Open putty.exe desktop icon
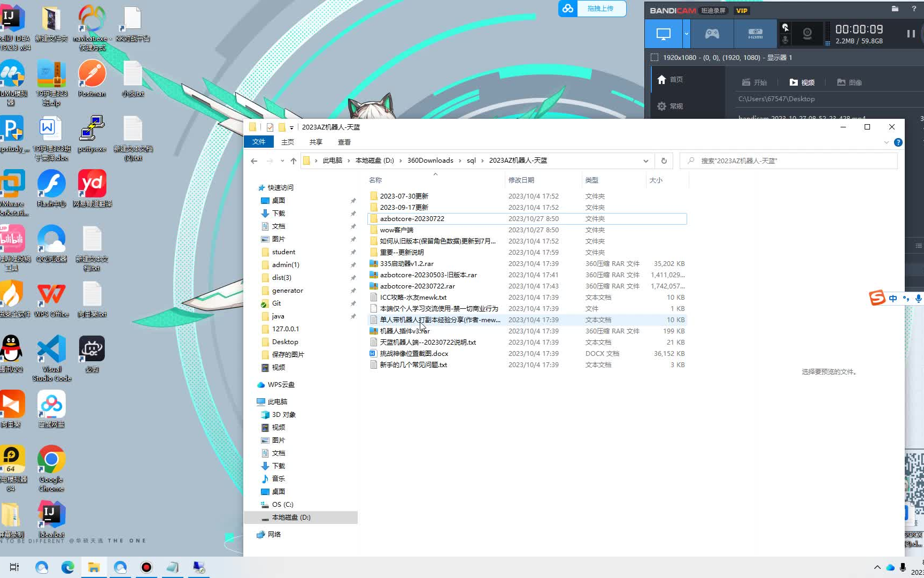This screenshot has width=924, height=578. (x=92, y=134)
